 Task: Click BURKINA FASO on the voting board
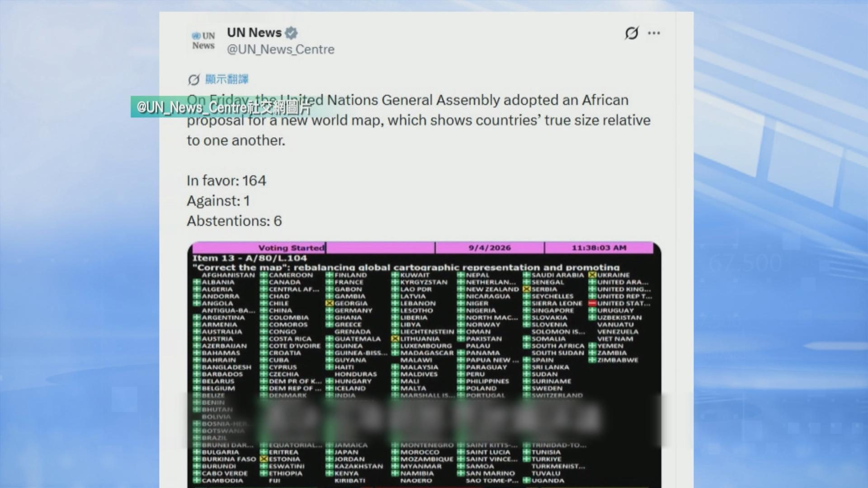[x=229, y=459]
